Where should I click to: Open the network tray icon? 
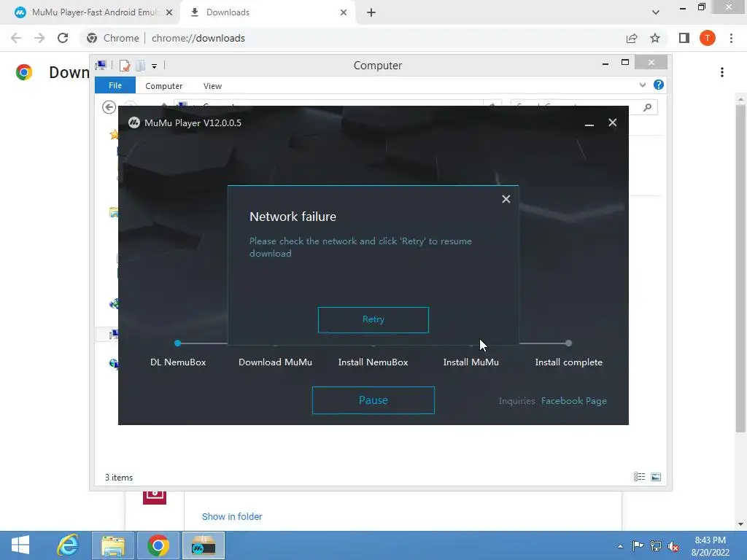[656, 546]
